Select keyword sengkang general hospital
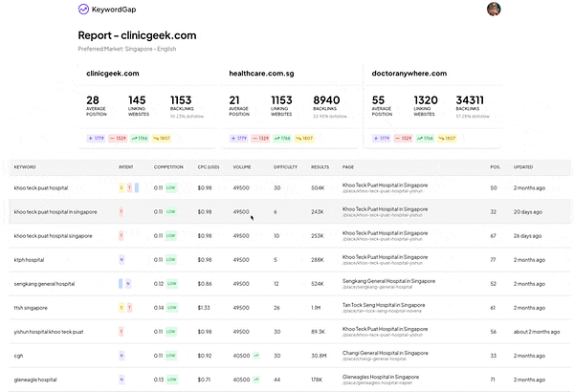The width and height of the screenshot is (574, 392). tap(44, 284)
